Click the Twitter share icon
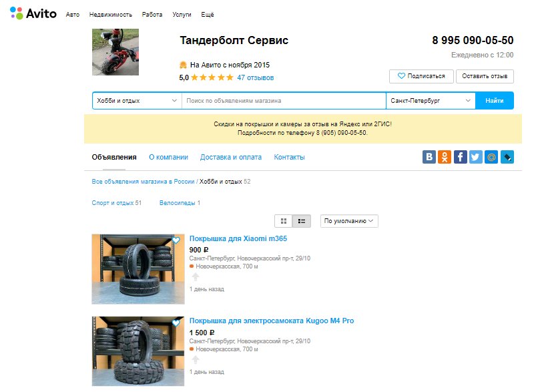The height and width of the screenshot is (392, 538). 475,157
